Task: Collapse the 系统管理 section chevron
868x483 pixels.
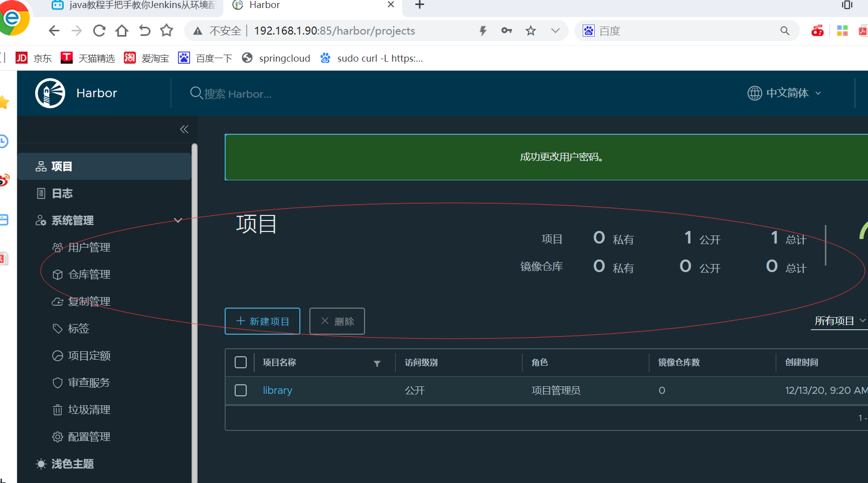Action: pos(178,220)
